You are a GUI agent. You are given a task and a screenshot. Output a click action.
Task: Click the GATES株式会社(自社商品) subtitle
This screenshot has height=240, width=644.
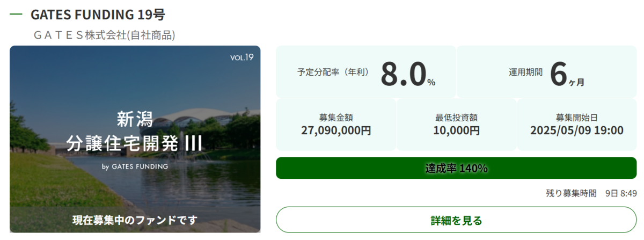104,35
